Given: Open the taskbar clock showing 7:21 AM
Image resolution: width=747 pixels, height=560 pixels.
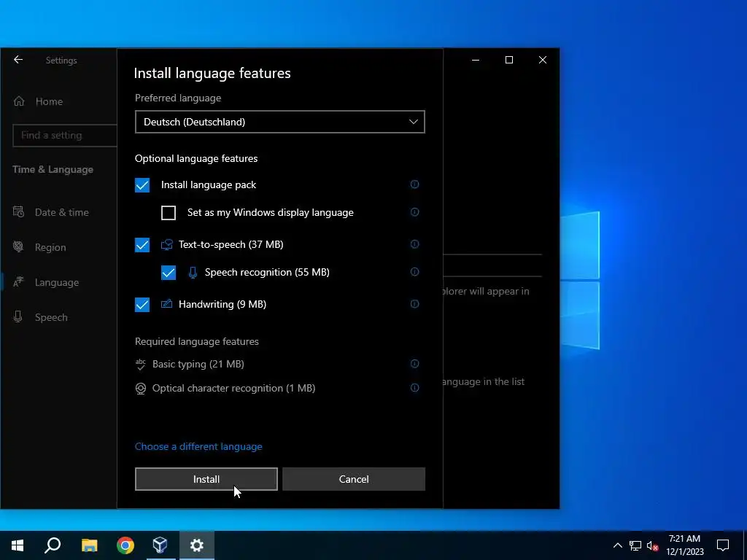Looking at the screenshot, I should [684, 545].
